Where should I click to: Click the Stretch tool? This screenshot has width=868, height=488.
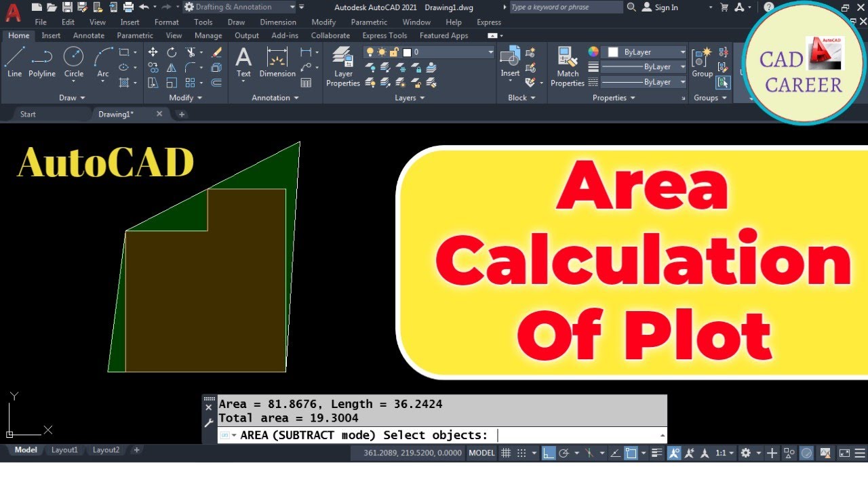tap(153, 83)
